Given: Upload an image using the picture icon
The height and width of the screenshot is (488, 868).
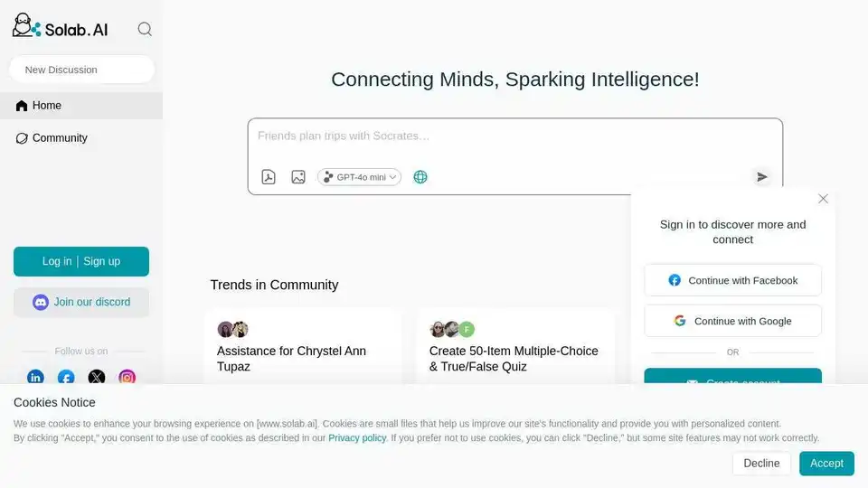Looking at the screenshot, I should [298, 177].
